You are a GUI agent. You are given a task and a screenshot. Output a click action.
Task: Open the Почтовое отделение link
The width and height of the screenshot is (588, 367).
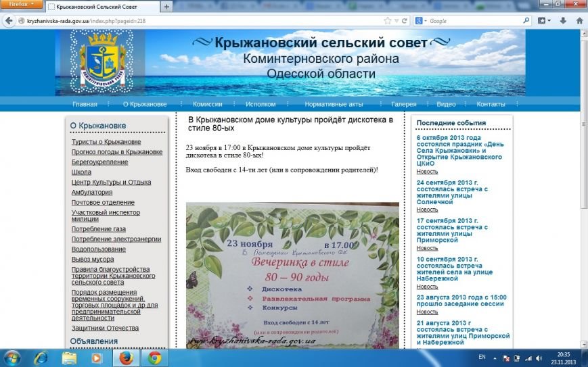(103, 203)
